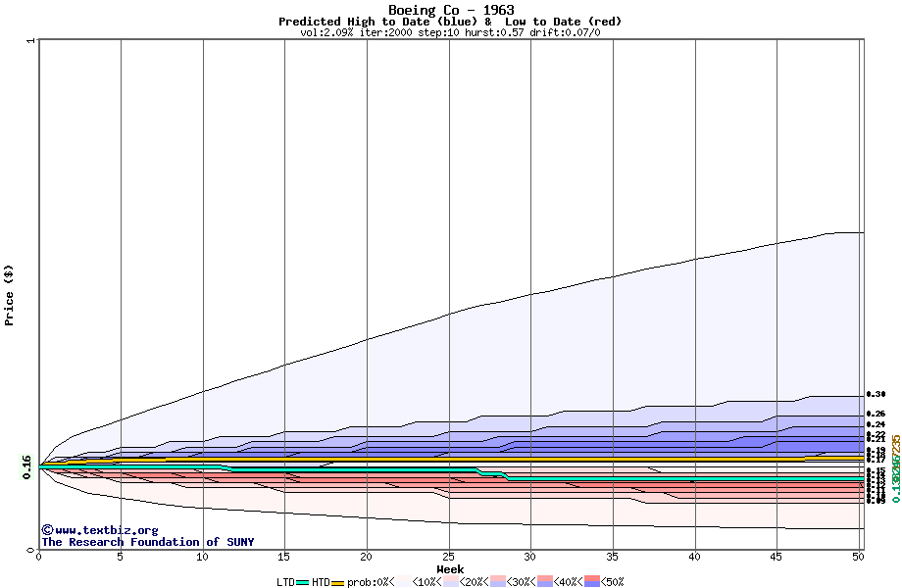Click the "0.30" contour value label
Screen dimensions: 902x588
click(x=877, y=394)
